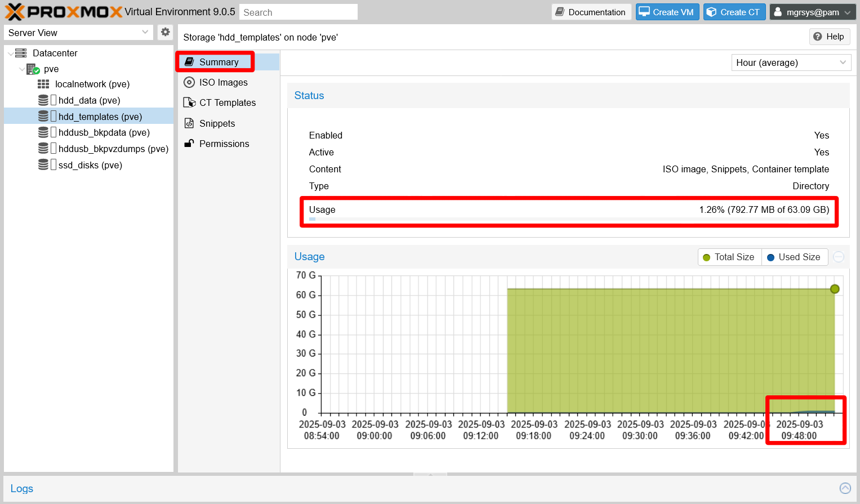Open the Hour (average) time range dropdown
Screen dimensions: 860x504
[791, 63]
